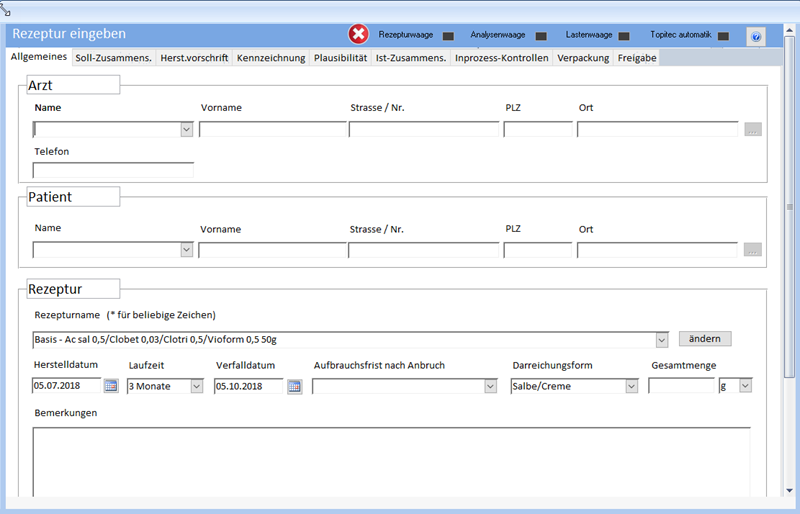Open the Darreichungsform dropdown
This screenshot has height=514, width=800.
[x=631, y=386]
